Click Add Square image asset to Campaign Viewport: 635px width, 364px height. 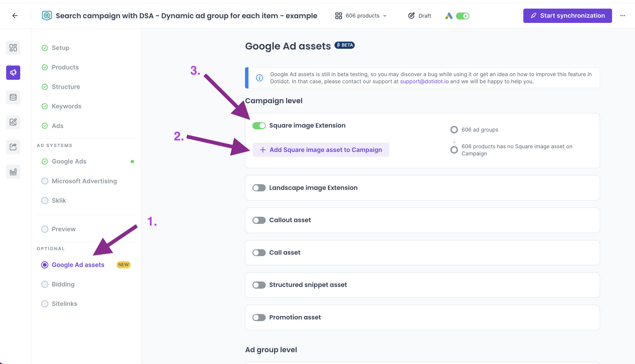pyautogui.click(x=320, y=150)
